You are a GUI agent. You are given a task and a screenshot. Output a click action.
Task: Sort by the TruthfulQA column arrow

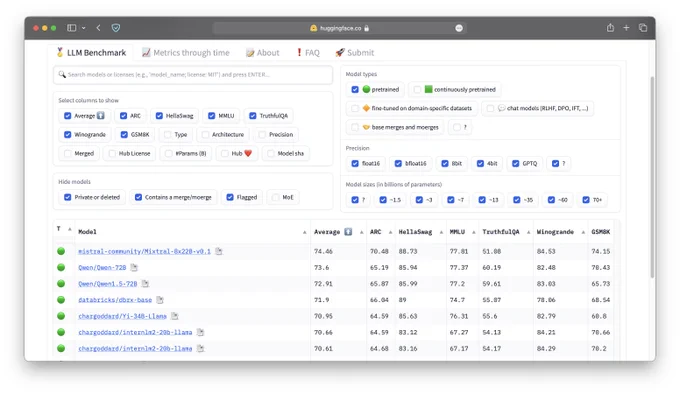[528, 232]
